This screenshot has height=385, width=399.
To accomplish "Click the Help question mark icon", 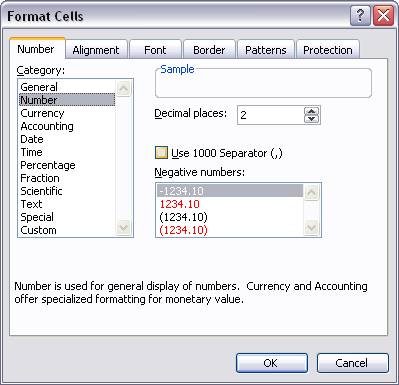I will [x=360, y=16].
